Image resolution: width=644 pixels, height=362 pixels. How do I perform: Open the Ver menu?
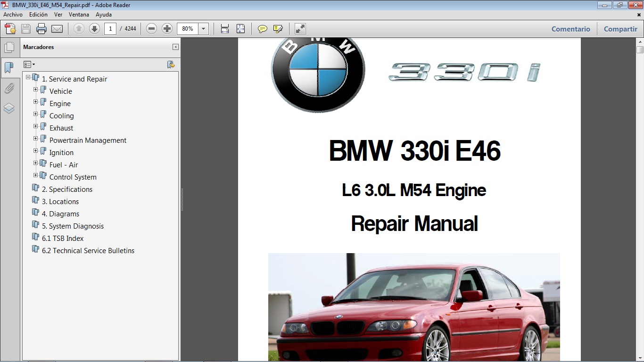58,15
